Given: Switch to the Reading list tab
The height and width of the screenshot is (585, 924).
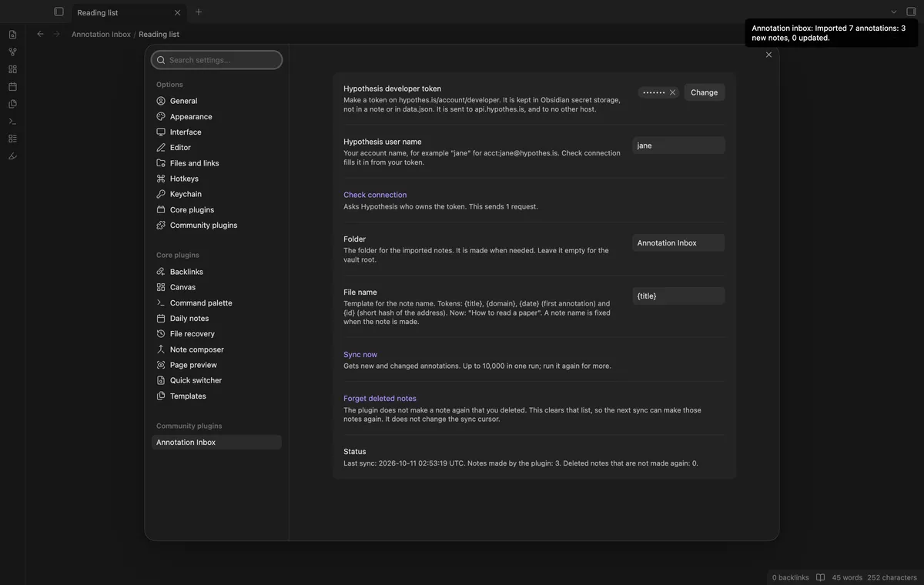Looking at the screenshot, I should 129,12.
